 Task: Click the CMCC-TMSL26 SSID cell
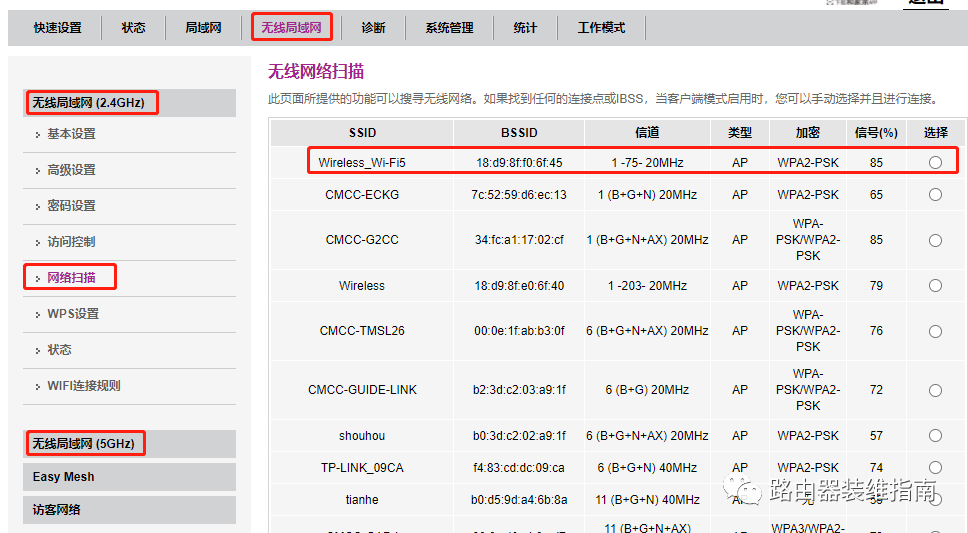(362, 330)
